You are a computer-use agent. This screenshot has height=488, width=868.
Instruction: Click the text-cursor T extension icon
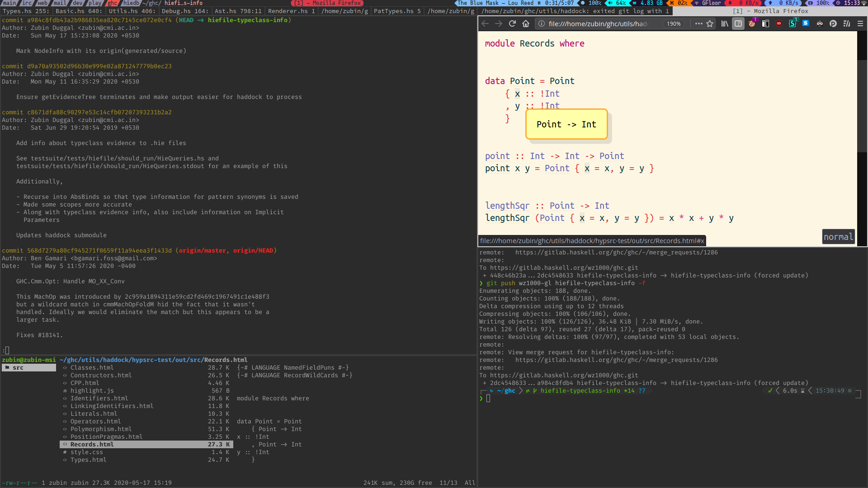[x=765, y=23]
